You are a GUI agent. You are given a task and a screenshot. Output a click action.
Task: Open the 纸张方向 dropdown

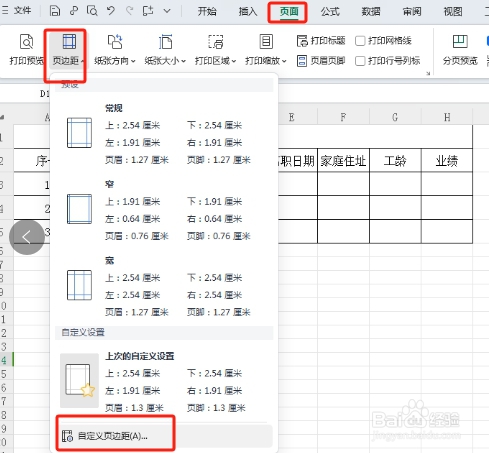tap(115, 49)
